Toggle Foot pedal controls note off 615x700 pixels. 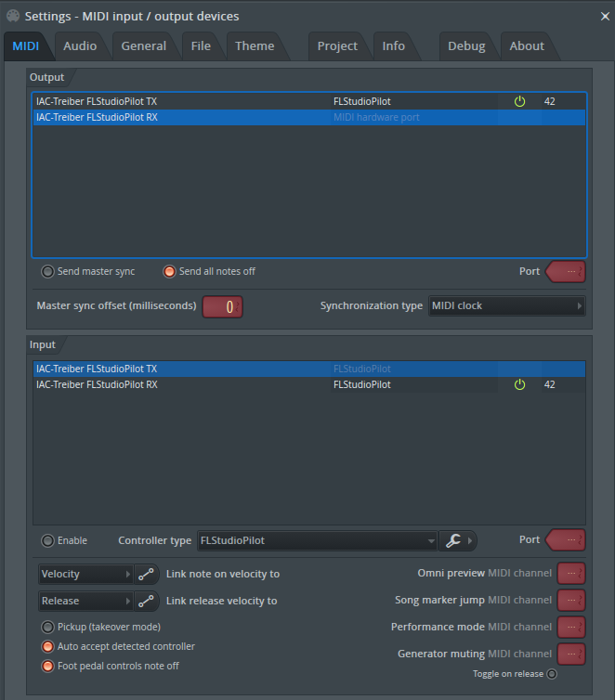click(47, 666)
